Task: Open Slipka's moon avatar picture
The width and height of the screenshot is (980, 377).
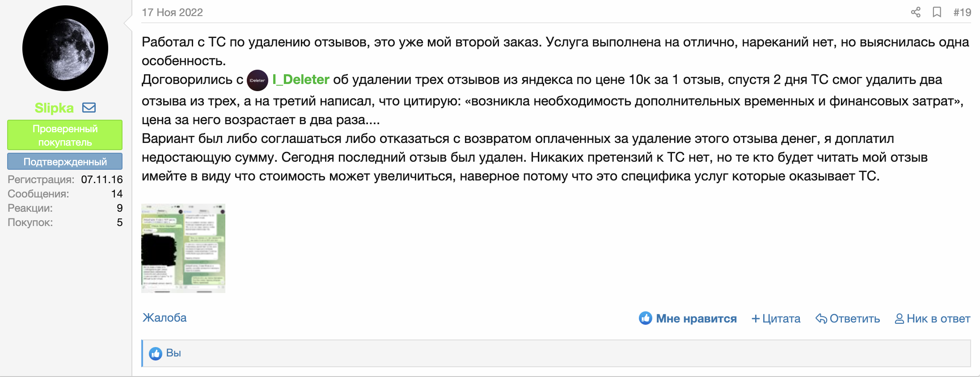Action: [65, 48]
